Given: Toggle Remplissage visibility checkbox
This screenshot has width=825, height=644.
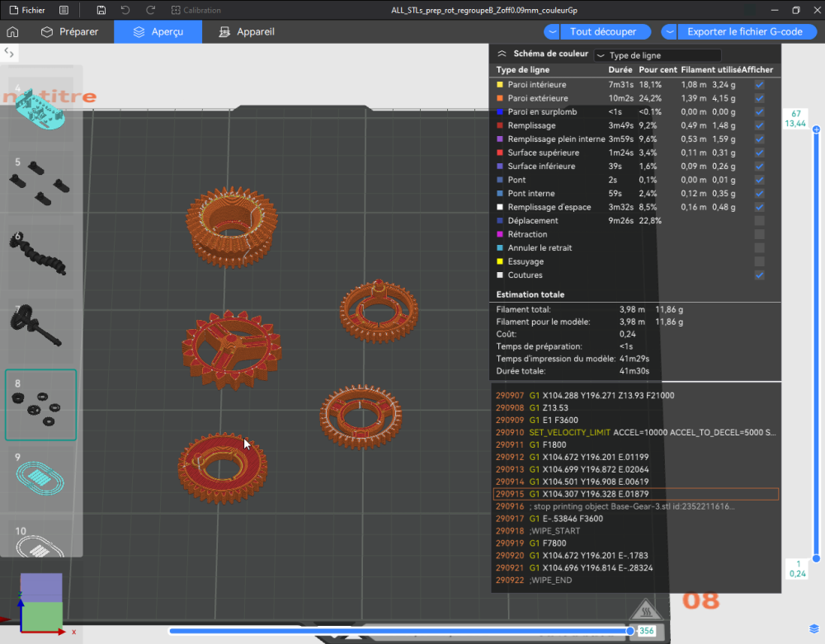Looking at the screenshot, I should pos(759,125).
